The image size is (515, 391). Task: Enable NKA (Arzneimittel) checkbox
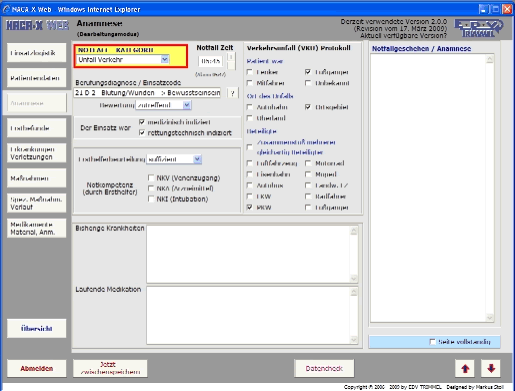(151, 188)
